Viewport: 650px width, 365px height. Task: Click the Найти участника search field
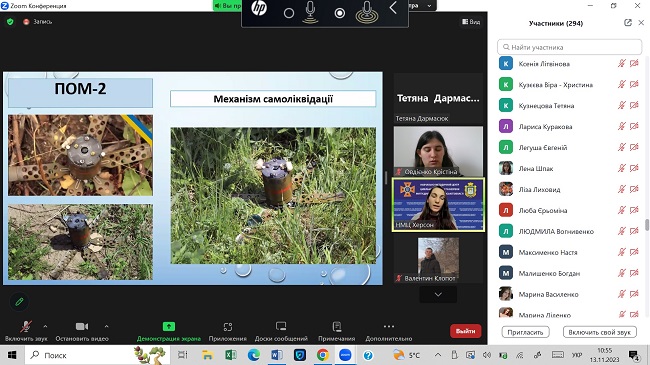click(x=570, y=47)
